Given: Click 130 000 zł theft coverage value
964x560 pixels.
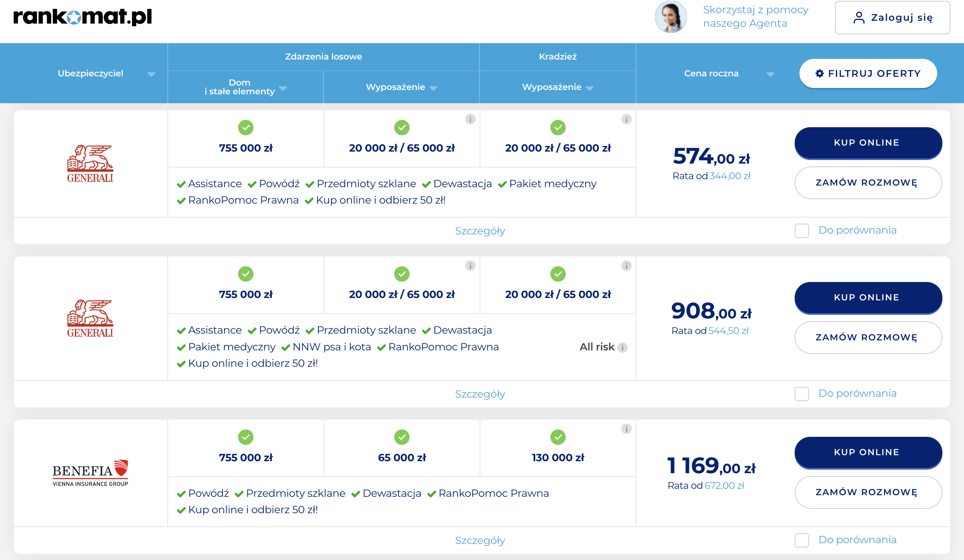Looking at the screenshot, I should point(558,458).
